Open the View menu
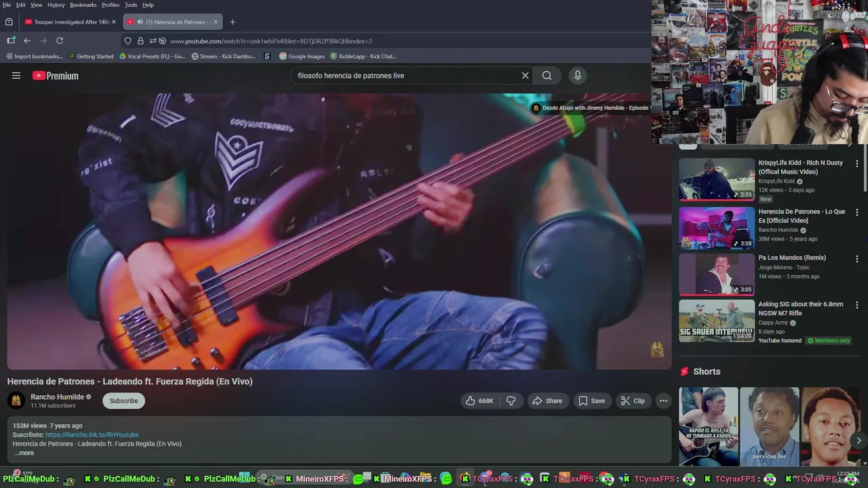Screen dimensions: 868x488 coord(36,5)
